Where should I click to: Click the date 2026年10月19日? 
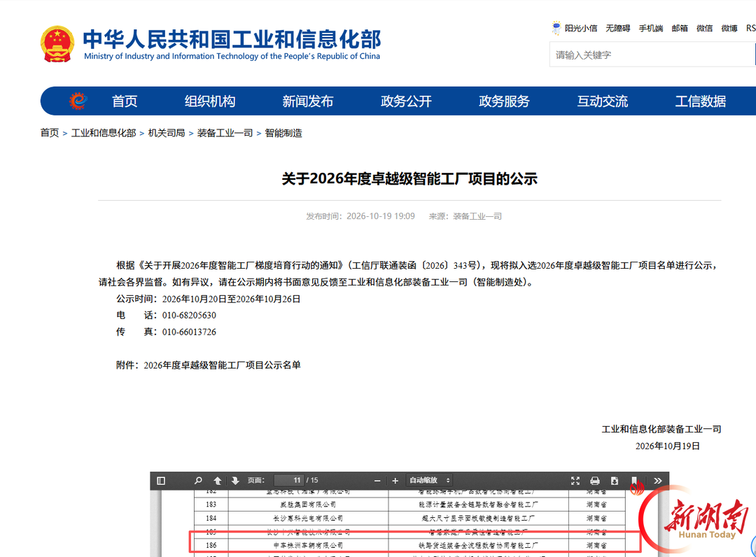[667, 446]
